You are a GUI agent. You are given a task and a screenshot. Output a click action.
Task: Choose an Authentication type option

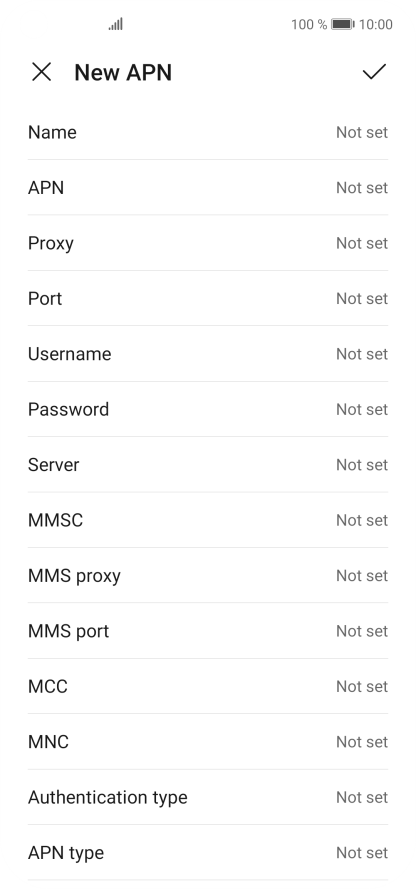click(x=208, y=797)
